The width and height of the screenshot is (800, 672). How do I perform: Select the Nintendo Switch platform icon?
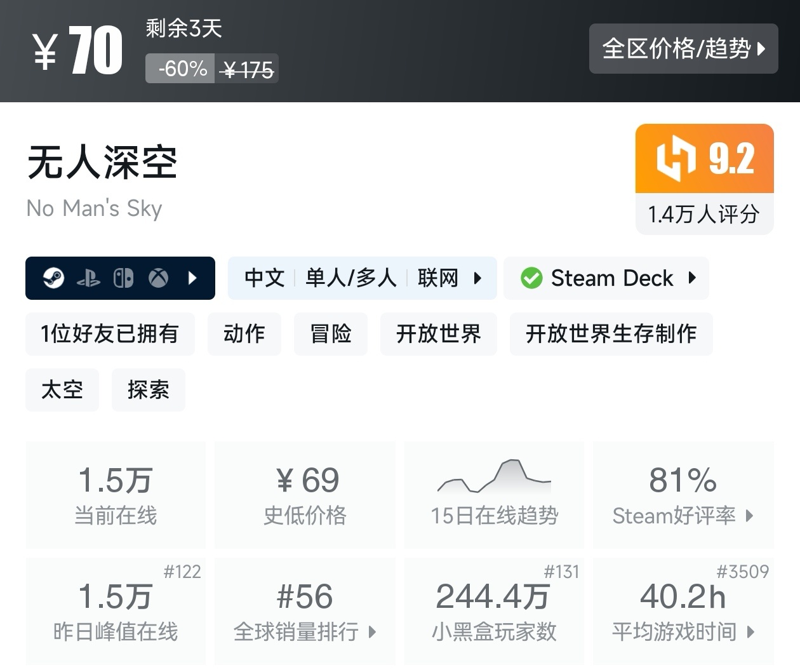tap(124, 278)
